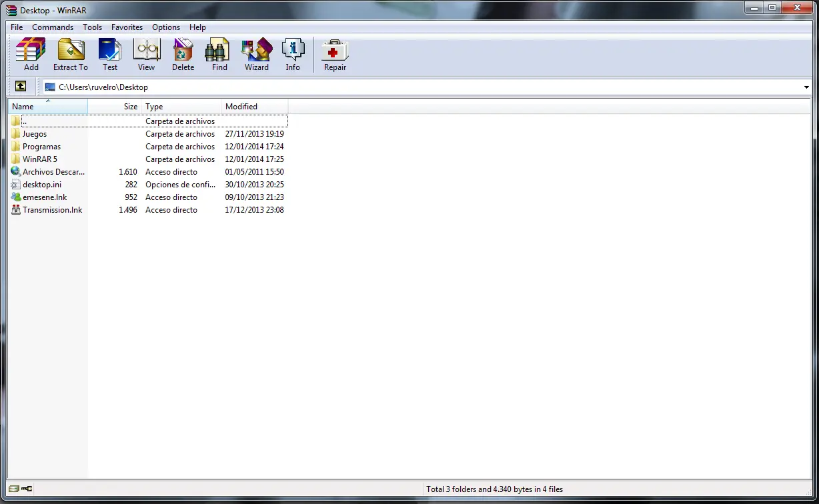819x504 pixels.
Task: Click the 1.610 size value
Action: tap(128, 172)
